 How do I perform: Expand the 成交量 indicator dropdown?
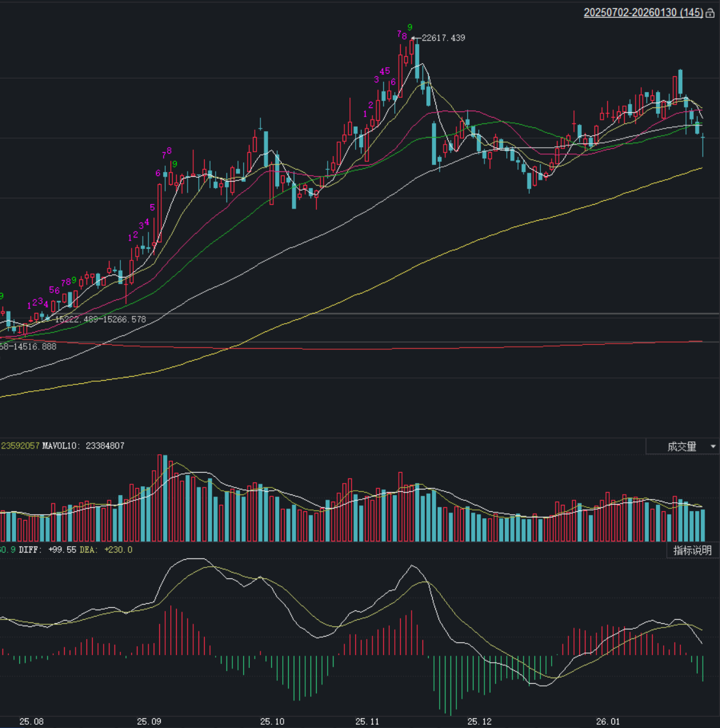point(682,447)
